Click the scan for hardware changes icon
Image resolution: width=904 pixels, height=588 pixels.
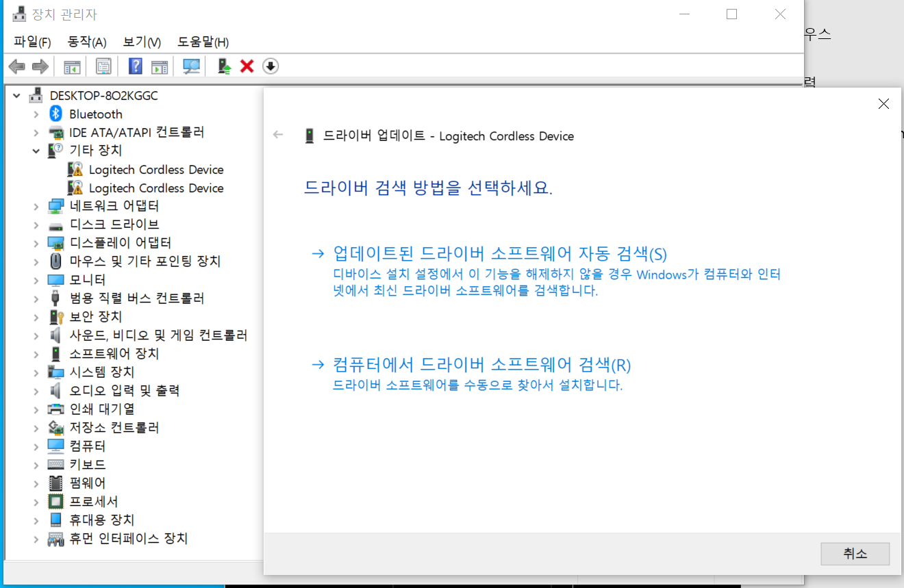pos(191,66)
